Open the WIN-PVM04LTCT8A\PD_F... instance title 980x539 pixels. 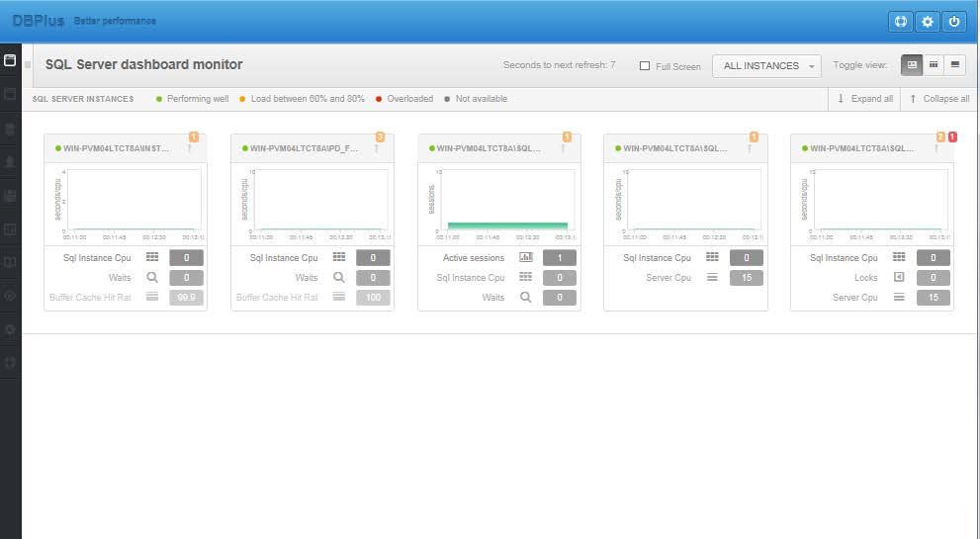tap(304, 148)
